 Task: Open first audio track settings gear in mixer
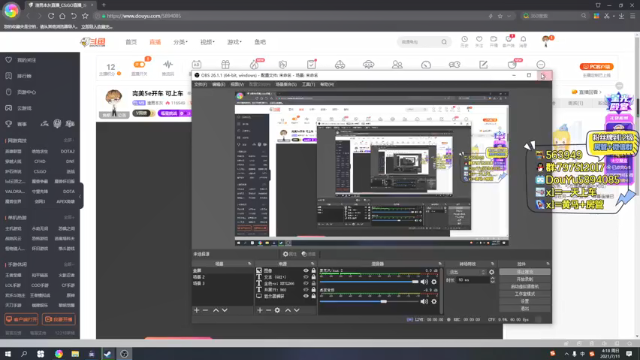coord(434,282)
